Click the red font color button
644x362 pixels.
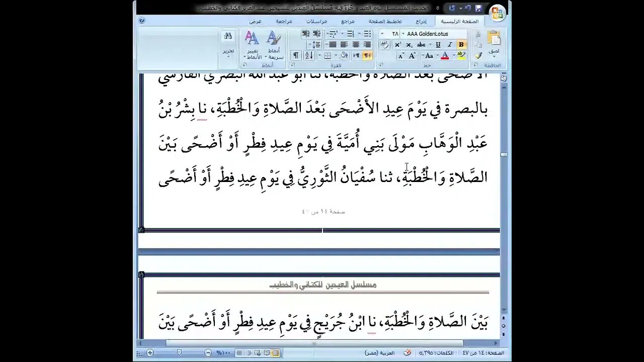[x=445, y=55]
